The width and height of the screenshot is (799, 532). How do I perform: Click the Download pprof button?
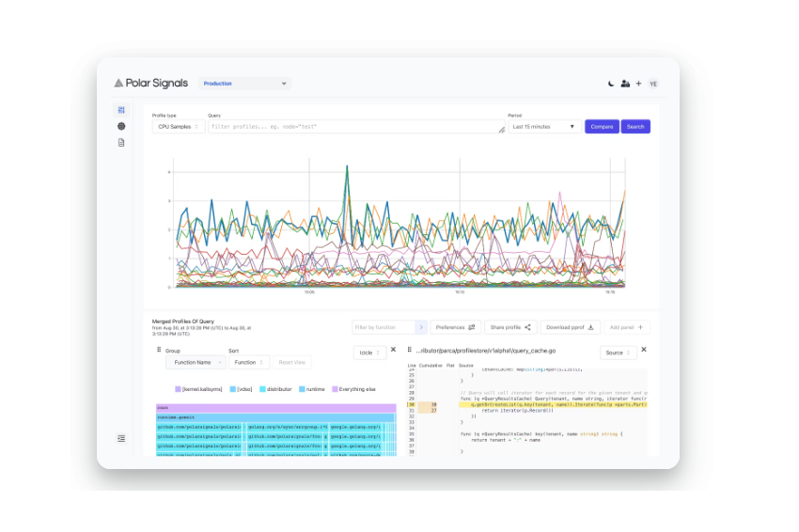pyautogui.click(x=571, y=327)
